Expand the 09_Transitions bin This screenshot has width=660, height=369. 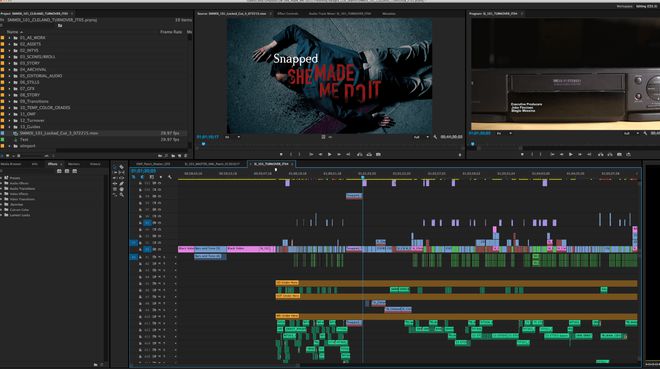9,101
